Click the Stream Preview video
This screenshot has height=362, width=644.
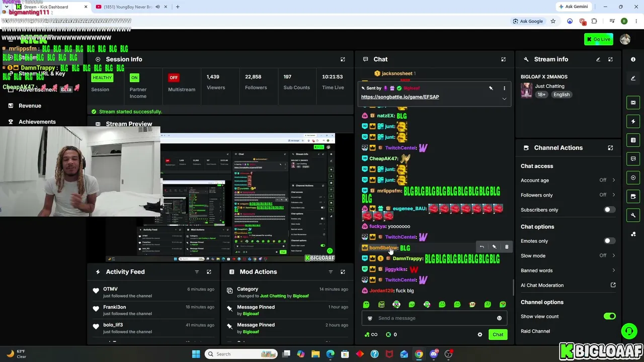(220, 198)
